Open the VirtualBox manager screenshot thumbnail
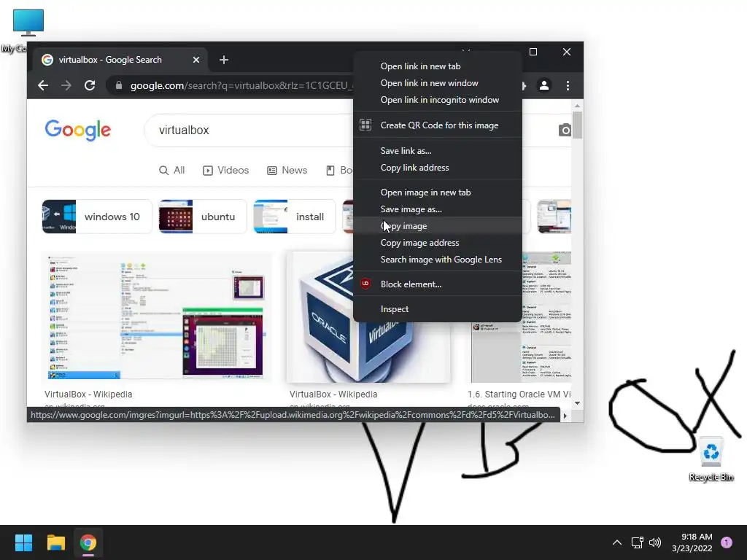747x560 pixels. pyautogui.click(x=157, y=317)
